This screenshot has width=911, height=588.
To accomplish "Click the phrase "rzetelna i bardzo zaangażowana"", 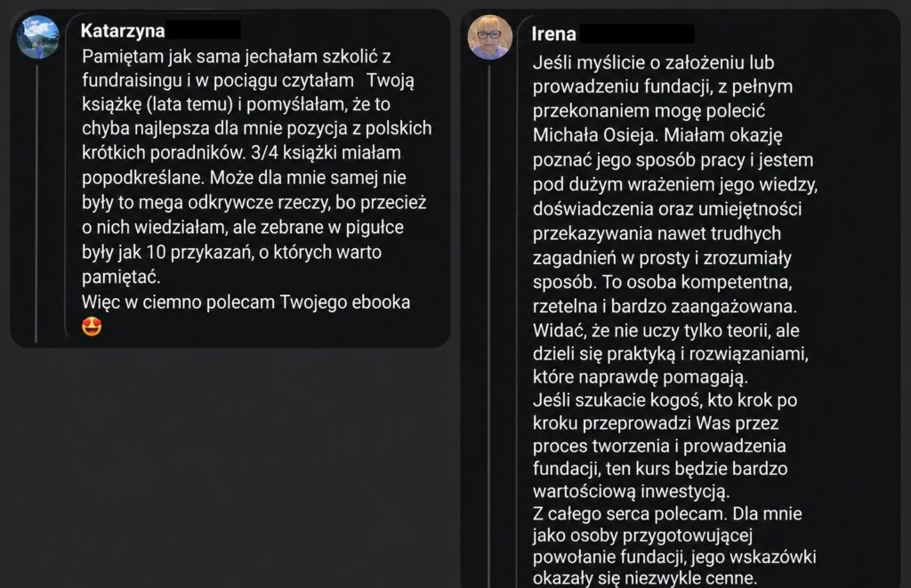I will point(664,306).
